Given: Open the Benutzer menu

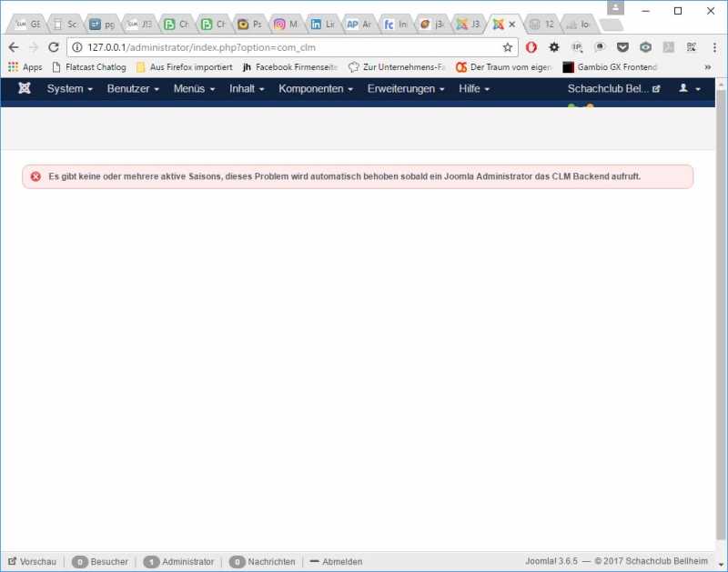Looking at the screenshot, I should 133,88.
